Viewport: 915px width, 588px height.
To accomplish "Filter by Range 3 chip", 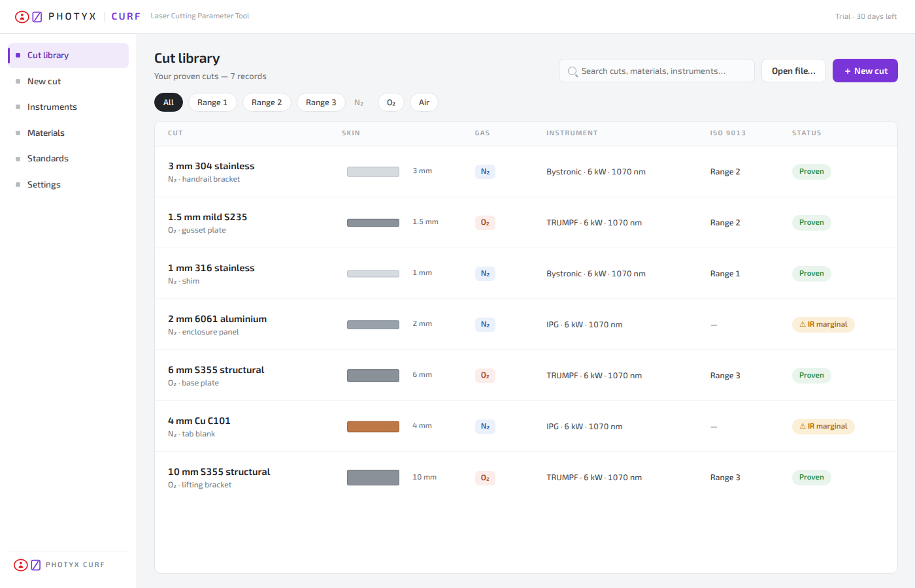I will [x=321, y=103].
